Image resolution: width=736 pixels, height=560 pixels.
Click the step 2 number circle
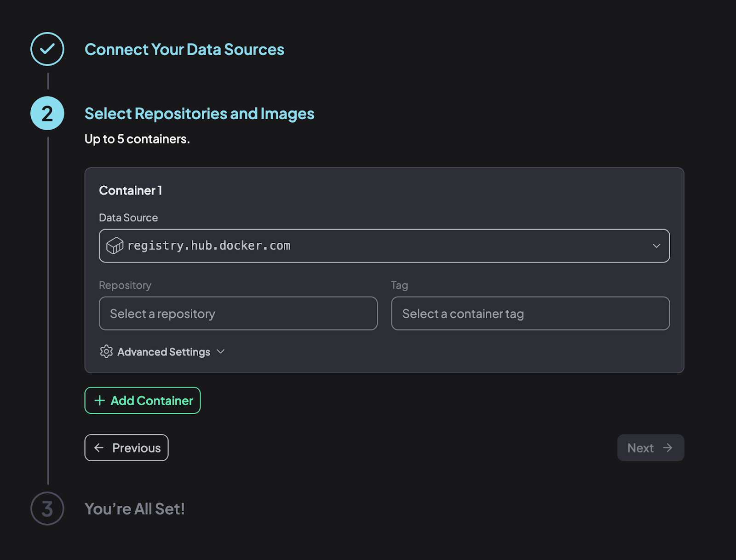coord(47,114)
